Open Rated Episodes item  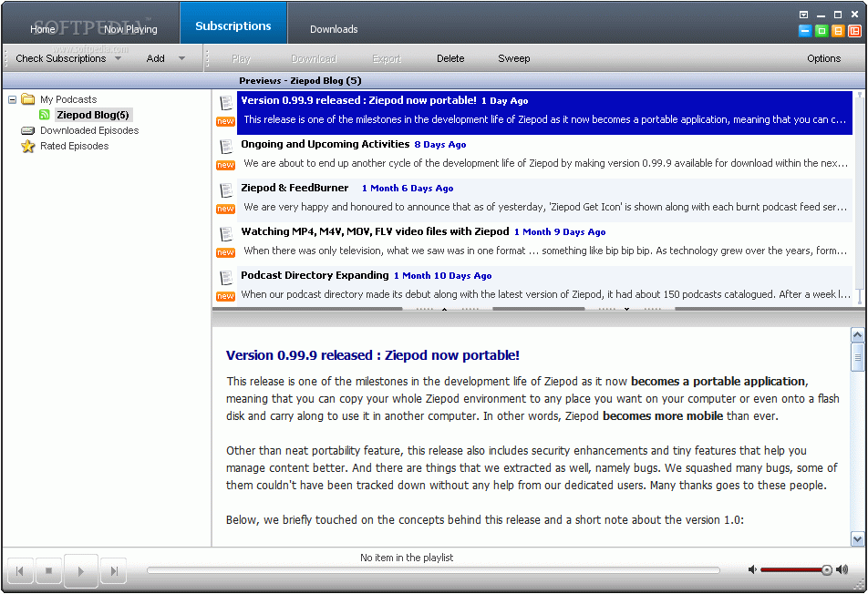point(74,147)
